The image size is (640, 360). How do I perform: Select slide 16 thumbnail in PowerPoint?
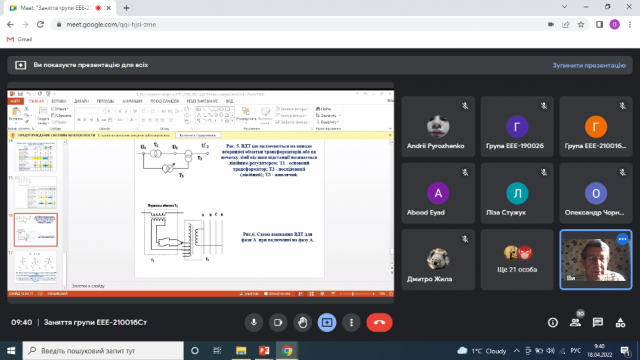(x=36, y=230)
